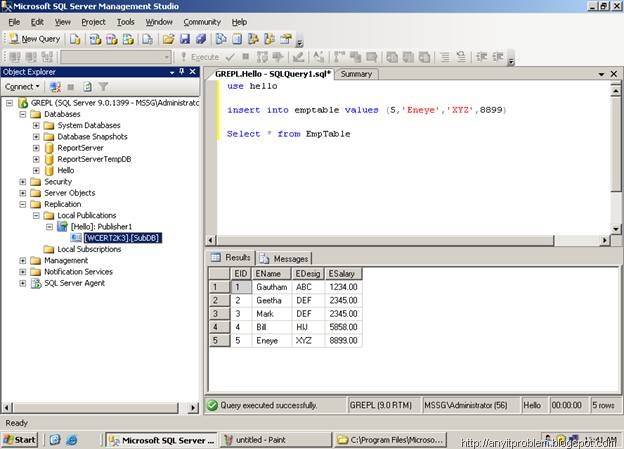The height and width of the screenshot is (449, 624).
Task: Click the Execute button
Action: [x=200, y=57]
